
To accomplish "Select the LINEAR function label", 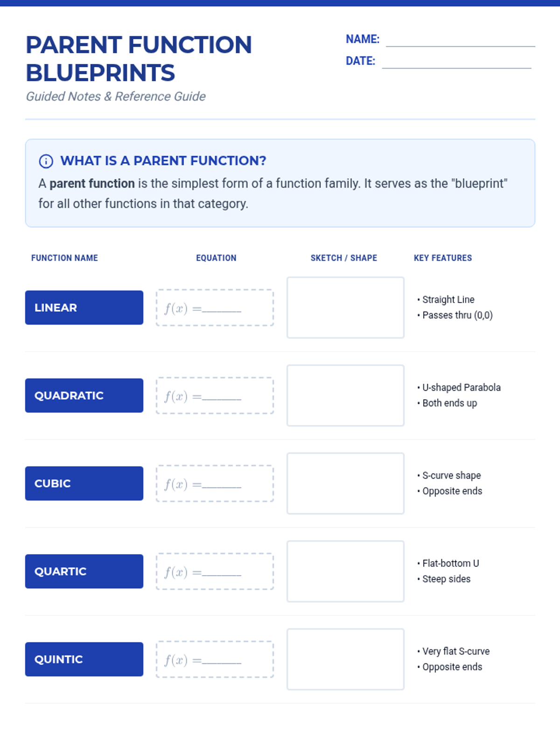I will tap(84, 308).
